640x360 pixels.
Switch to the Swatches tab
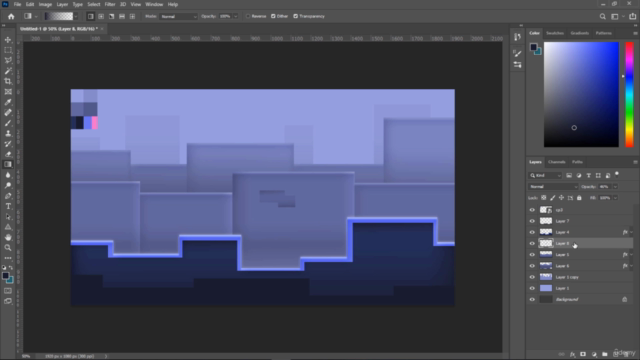click(555, 33)
